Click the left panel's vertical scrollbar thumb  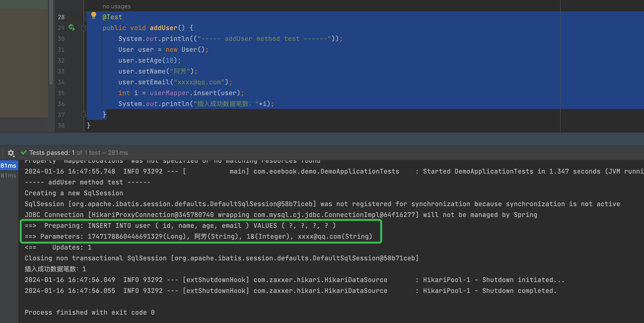pos(51,42)
